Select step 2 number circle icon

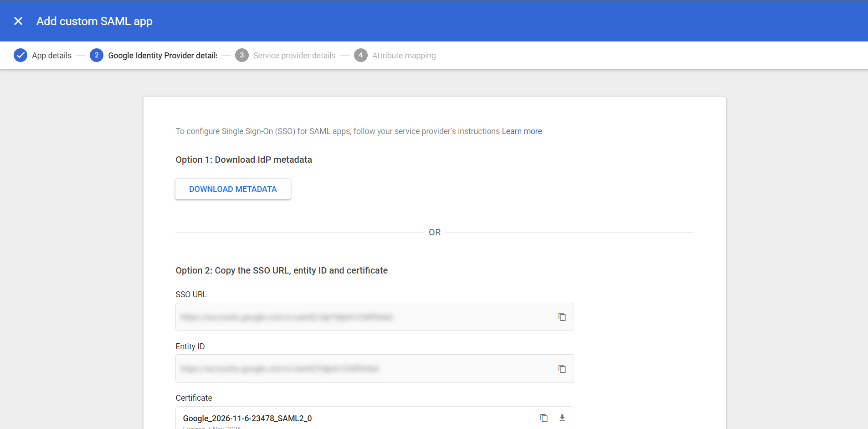[x=97, y=55]
